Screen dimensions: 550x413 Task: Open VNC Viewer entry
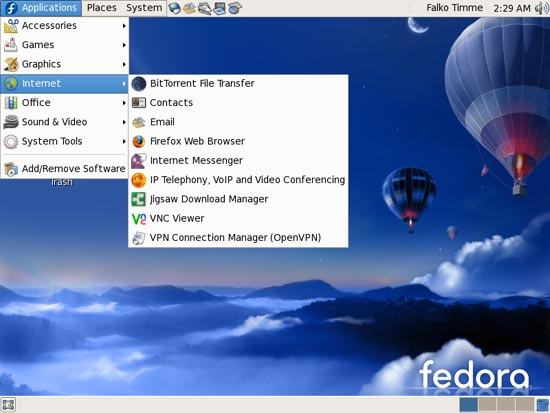click(239, 219)
